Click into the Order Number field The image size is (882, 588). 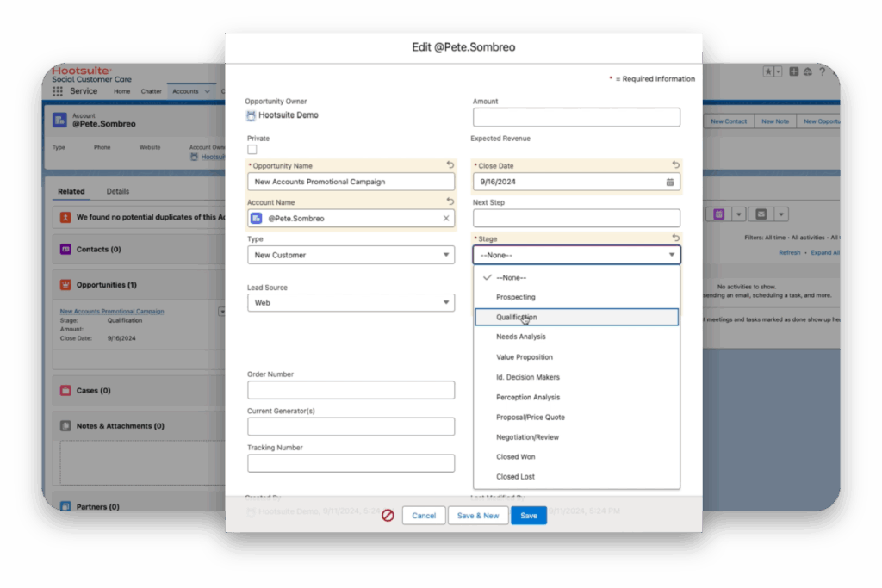coord(351,390)
